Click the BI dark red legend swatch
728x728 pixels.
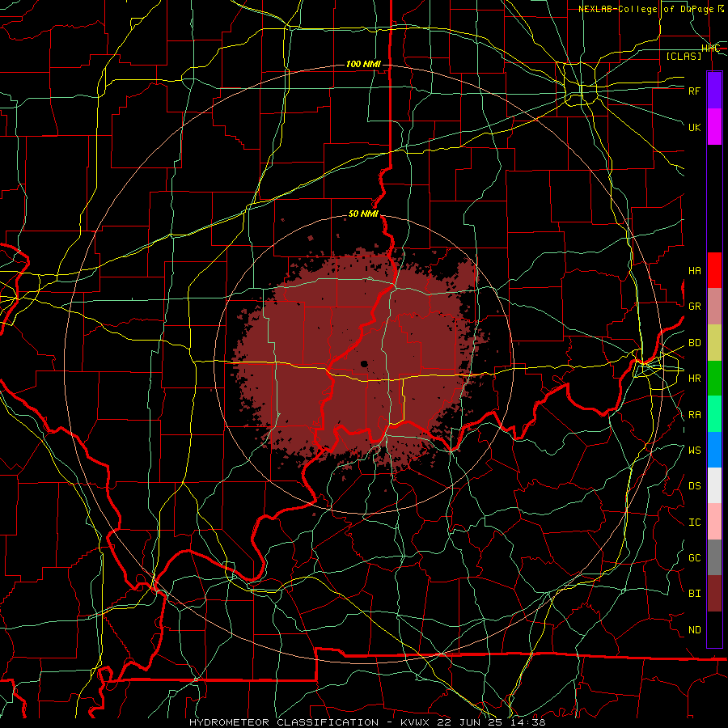click(714, 594)
